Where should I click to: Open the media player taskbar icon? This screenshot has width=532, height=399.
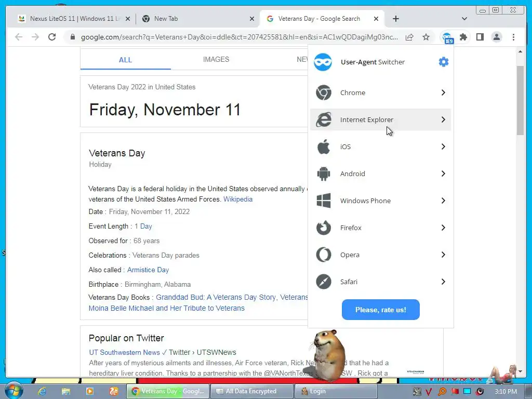click(x=90, y=391)
